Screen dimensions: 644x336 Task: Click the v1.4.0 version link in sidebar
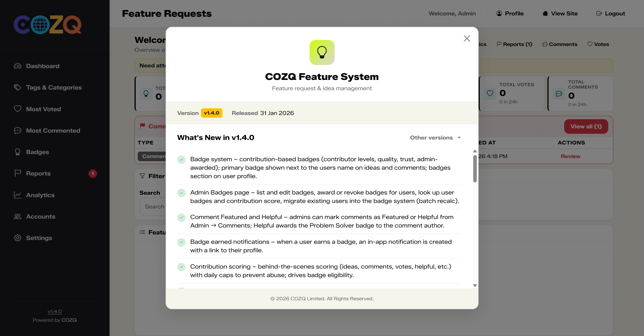click(55, 311)
